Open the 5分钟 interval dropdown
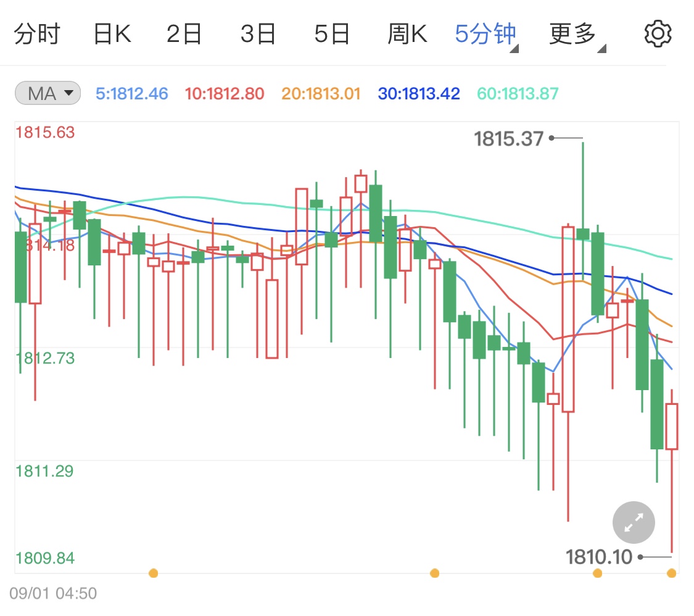Viewport: 694px width, 616px height. 487,35
